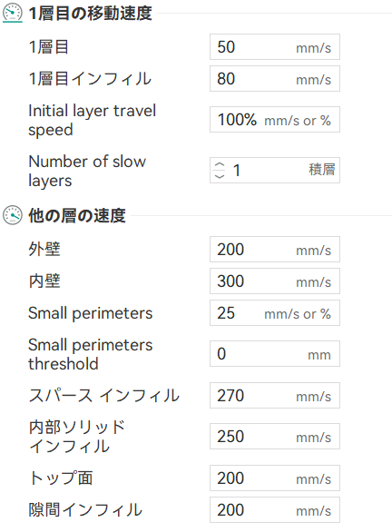
Task: Edit the Small perimeters threshold field
Action: [x=275, y=354]
